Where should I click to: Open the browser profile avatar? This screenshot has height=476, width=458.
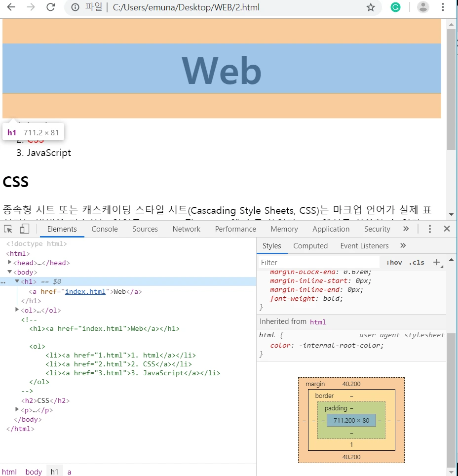pyautogui.click(x=423, y=7)
